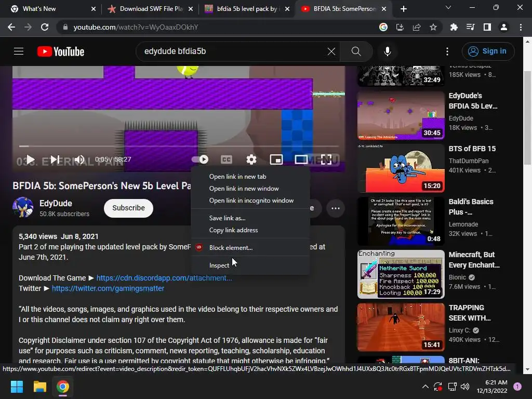Mute the video volume
The width and height of the screenshot is (532, 399).
(x=79, y=159)
